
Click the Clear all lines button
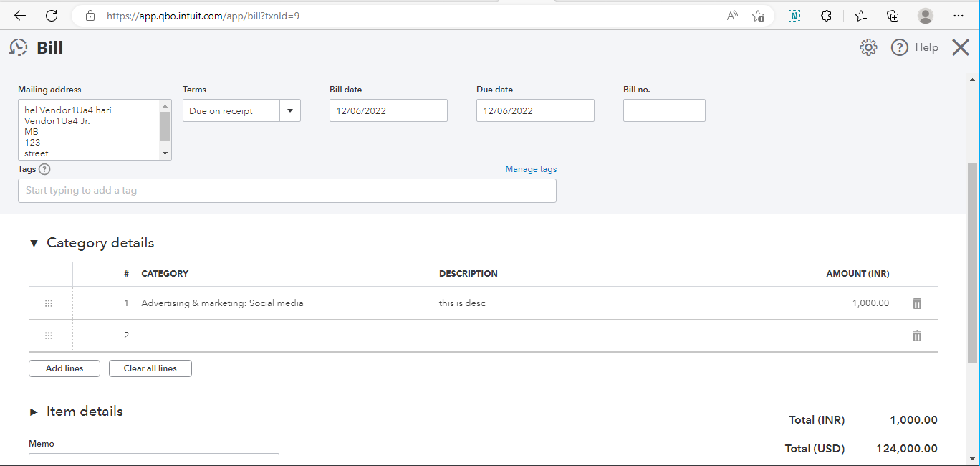coord(150,368)
